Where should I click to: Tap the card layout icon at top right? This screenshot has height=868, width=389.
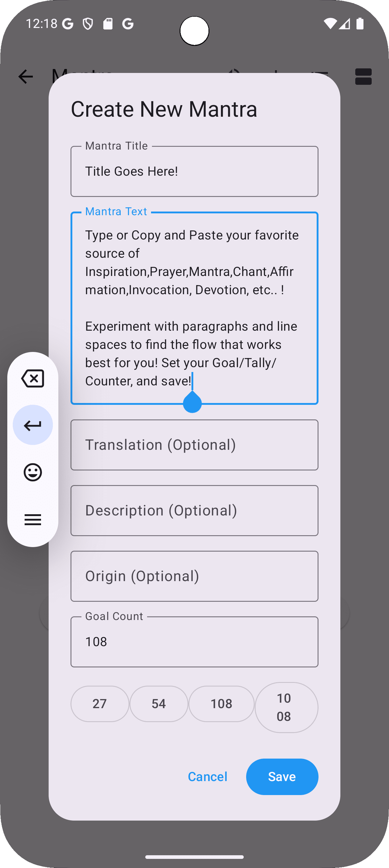363,77
